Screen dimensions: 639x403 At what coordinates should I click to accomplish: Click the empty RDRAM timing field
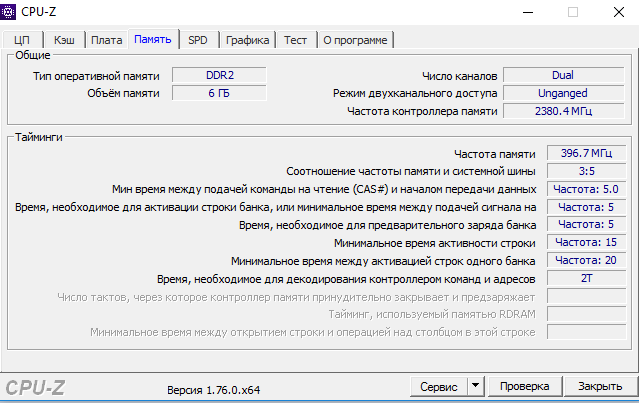point(586,314)
